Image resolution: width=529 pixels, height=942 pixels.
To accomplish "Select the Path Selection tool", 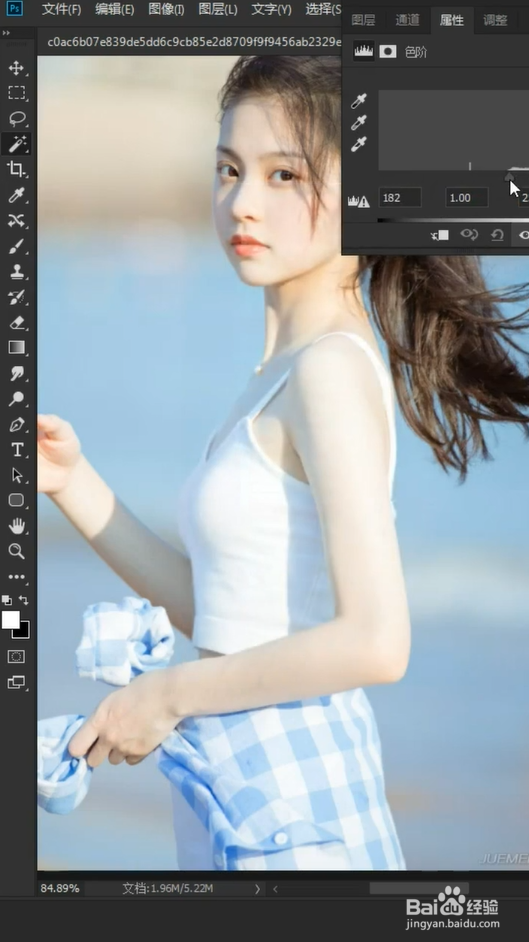I will coord(16,475).
